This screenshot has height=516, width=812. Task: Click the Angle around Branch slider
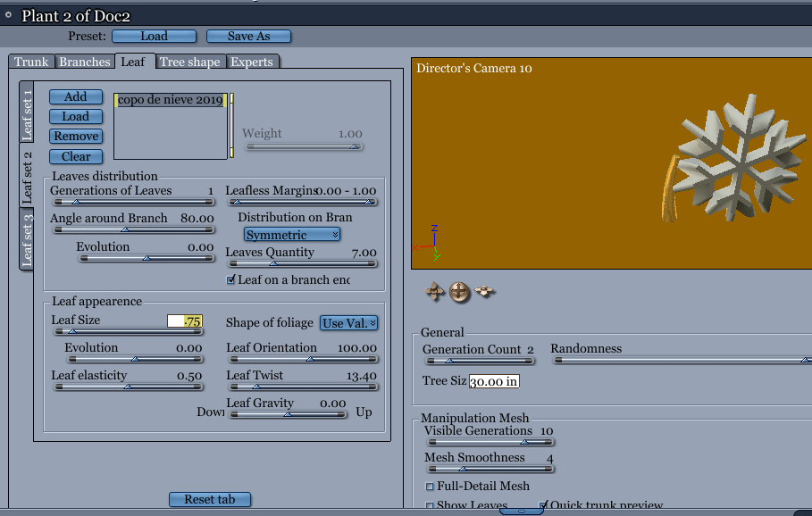(134, 229)
